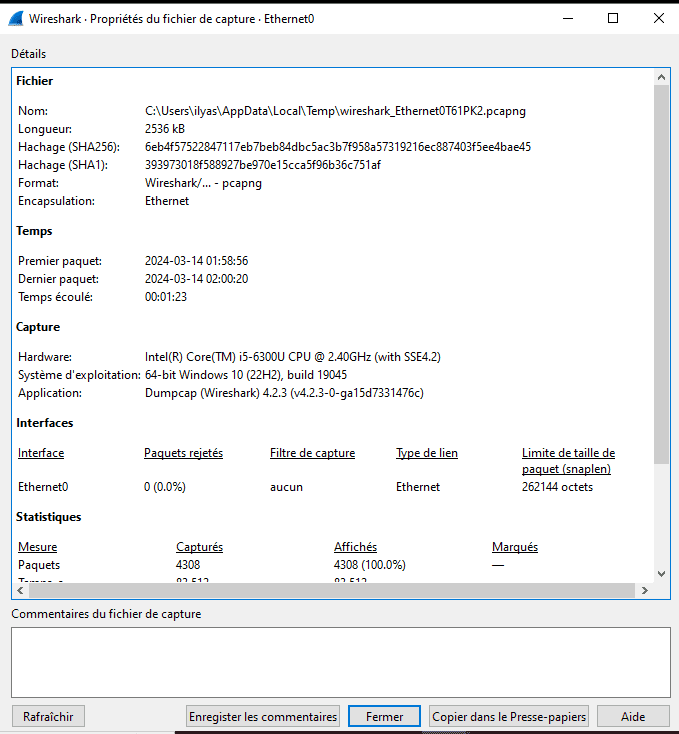The image size is (679, 734).
Task: Click the Interfaces section heading
Action: 44,423
